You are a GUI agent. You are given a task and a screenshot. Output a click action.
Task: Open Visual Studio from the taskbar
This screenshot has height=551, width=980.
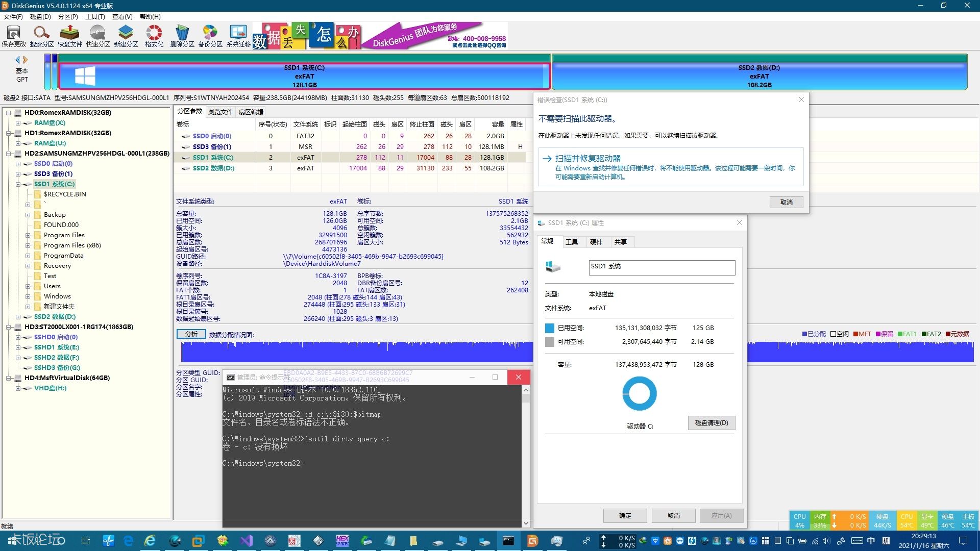coord(247,541)
